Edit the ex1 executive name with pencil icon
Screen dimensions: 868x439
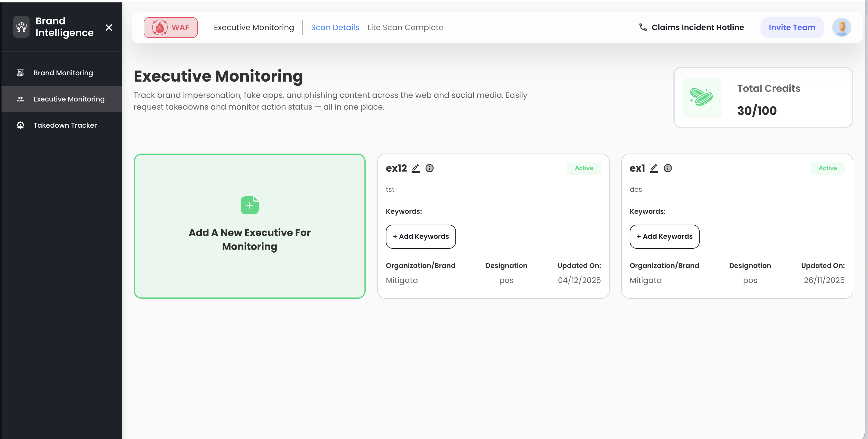tap(654, 168)
